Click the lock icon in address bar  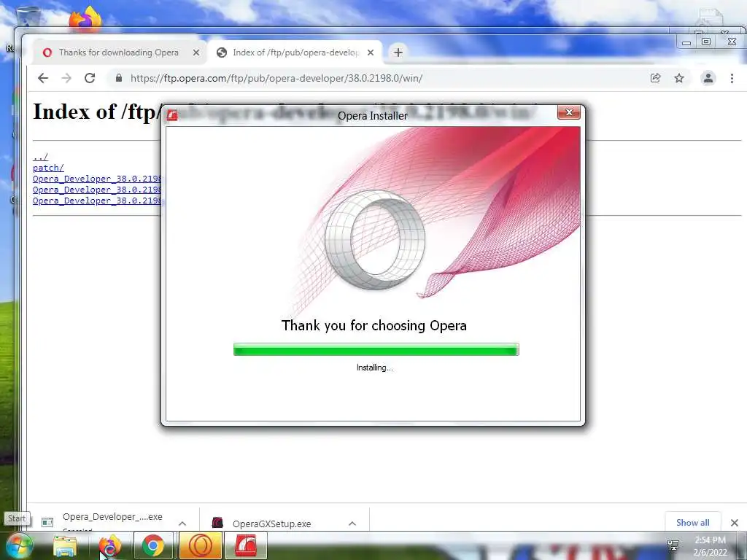coord(119,78)
